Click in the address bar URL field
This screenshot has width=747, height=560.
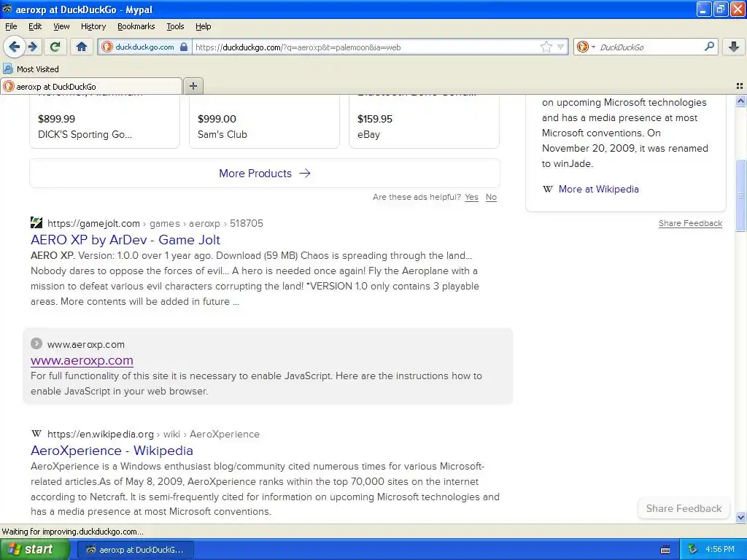pos(366,47)
